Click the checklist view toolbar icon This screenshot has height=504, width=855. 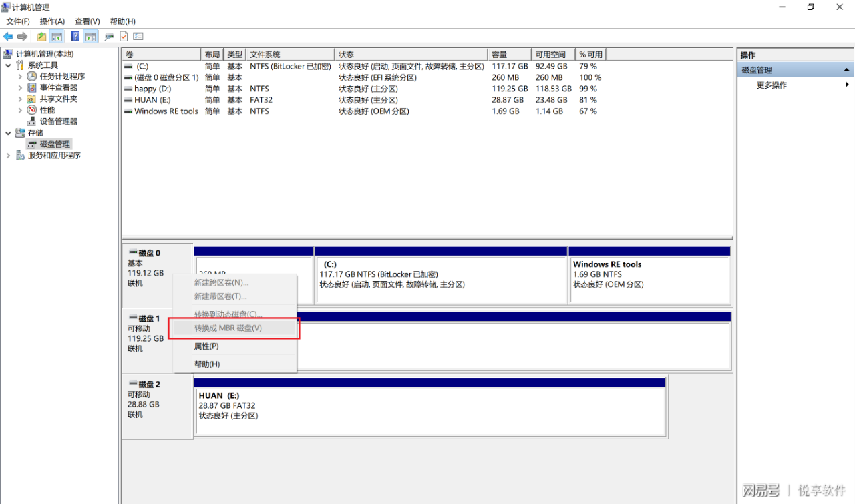[138, 37]
